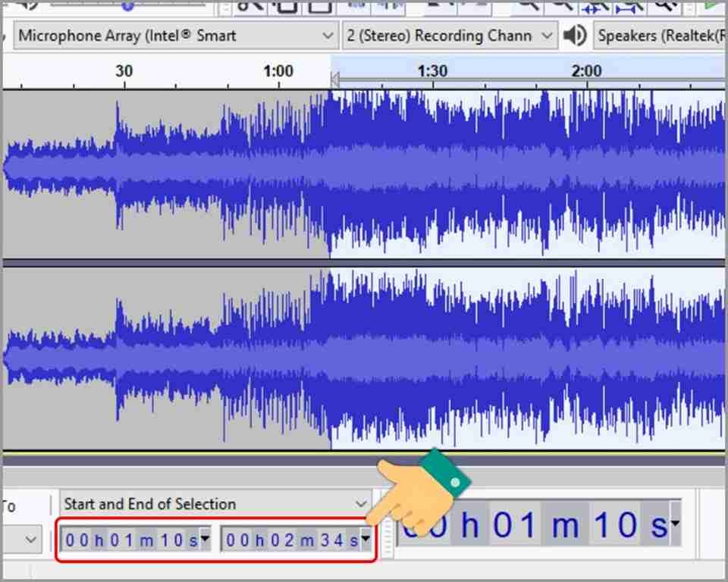
Task: Click the 1:30 mark on the timeline ruler
Action: pos(432,71)
